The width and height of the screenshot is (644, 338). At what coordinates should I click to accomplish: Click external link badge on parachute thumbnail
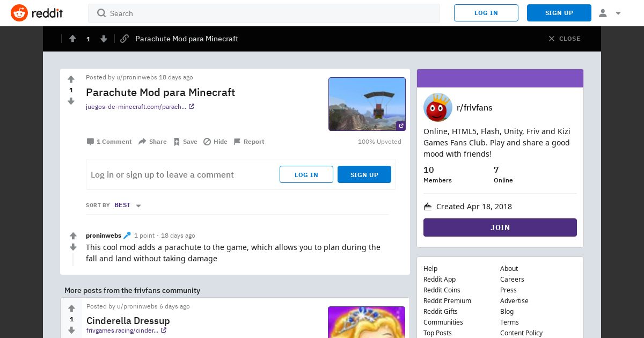[401, 126]
